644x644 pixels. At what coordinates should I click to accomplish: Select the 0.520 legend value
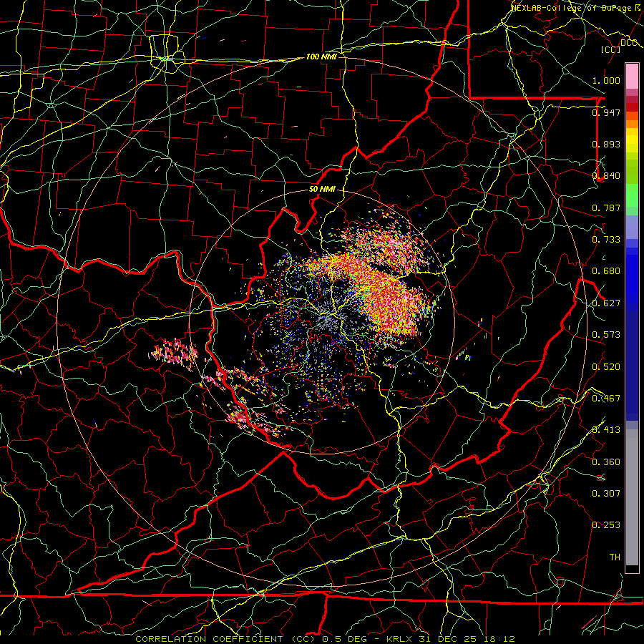click(x=606, y=367)
